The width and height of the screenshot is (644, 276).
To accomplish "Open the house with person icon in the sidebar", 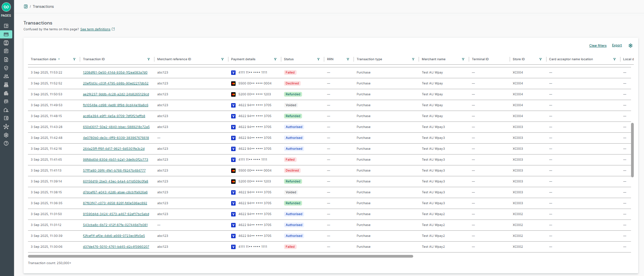I will [x=6, y=110].
